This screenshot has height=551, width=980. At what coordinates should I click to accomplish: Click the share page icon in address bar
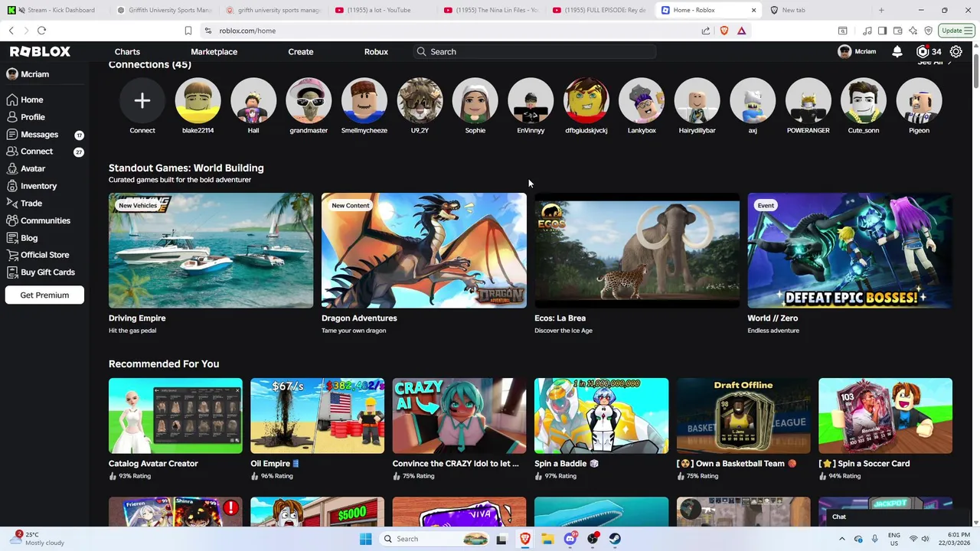(x=706, y=31)
